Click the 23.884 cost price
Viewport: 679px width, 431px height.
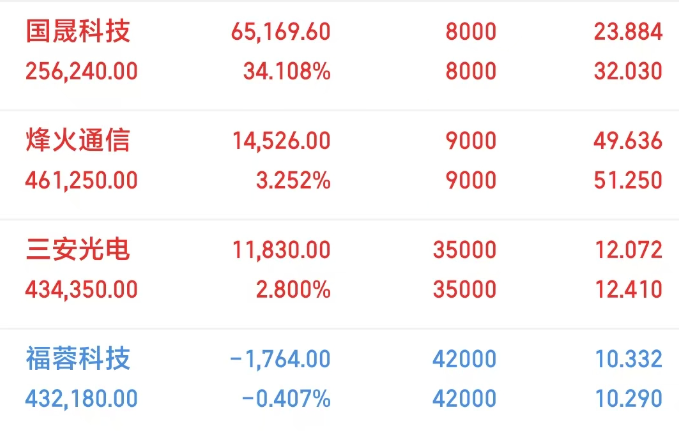628,32
